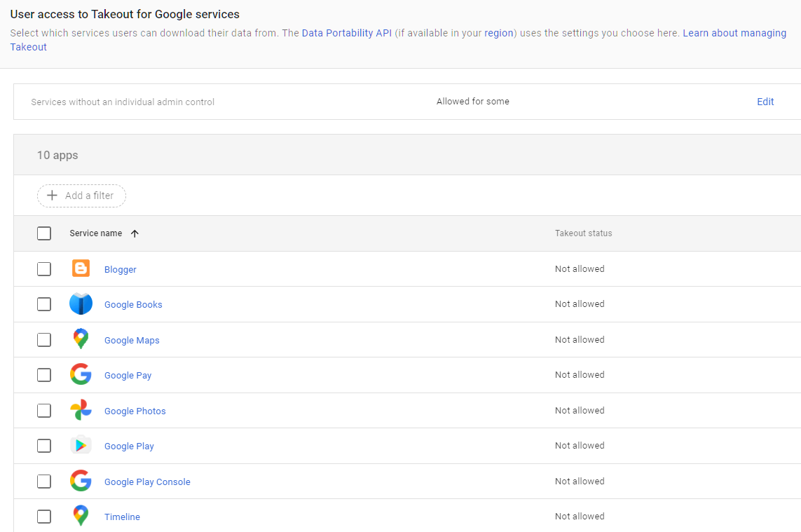The width and height of the screenshot is (801, 532).
Task: Open the Add a filter control
Action: tap(81, 196)
